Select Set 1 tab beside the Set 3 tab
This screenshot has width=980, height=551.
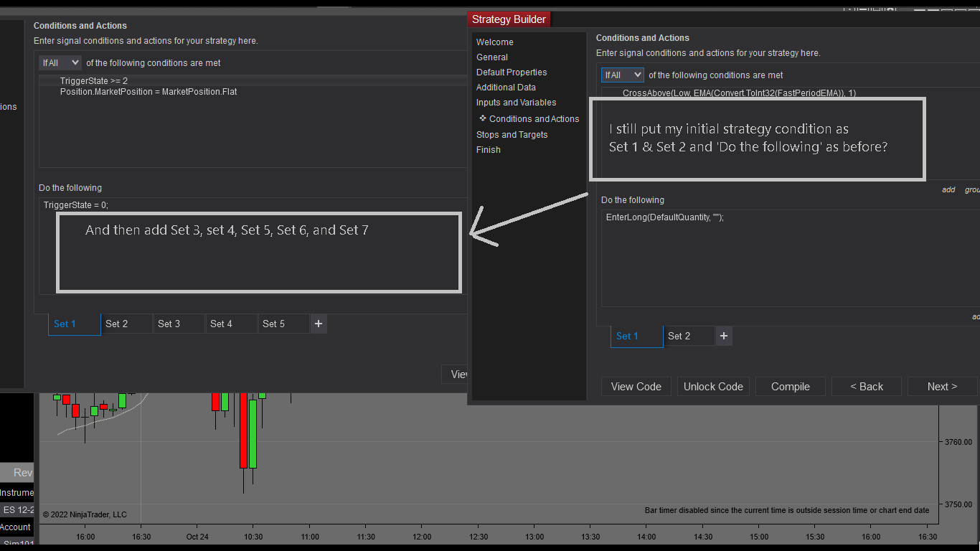pos(75,324)
